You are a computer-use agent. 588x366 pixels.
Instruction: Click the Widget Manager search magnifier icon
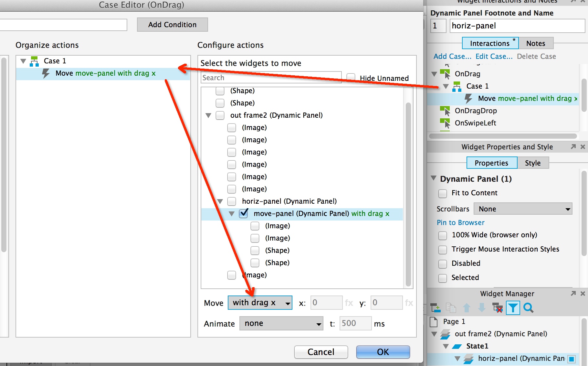tap(528, 308)
